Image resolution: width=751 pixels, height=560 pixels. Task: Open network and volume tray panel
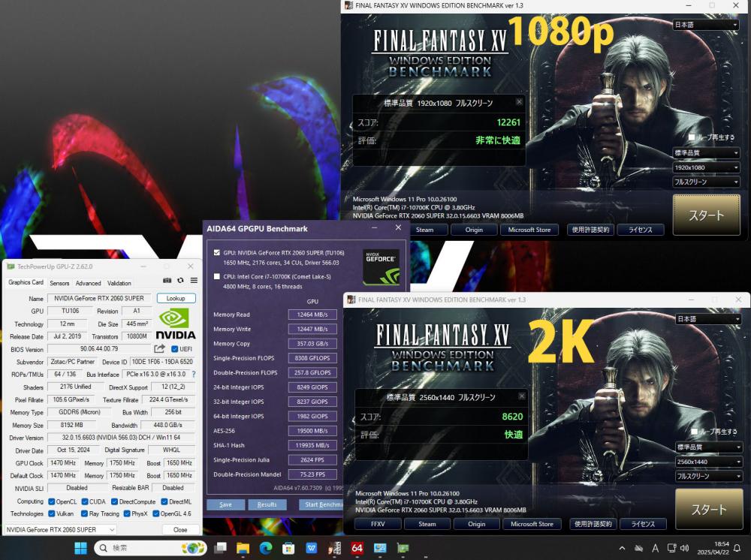pyautogui.click(x=677, y=549)
